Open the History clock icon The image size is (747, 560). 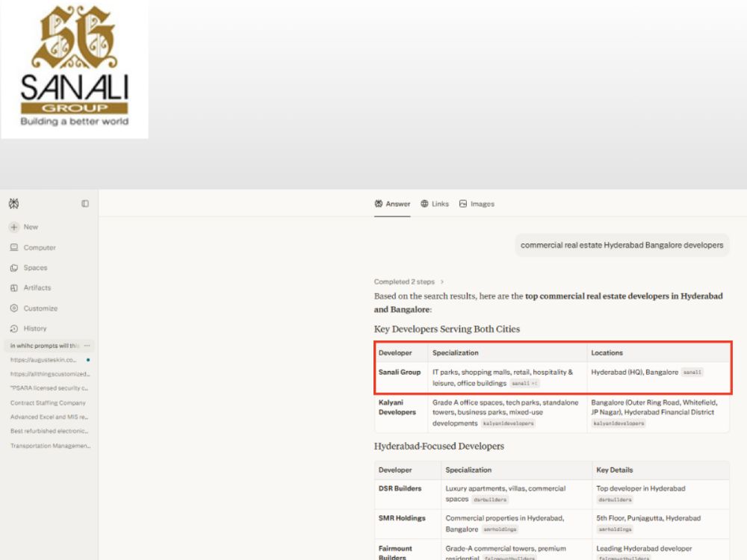point(14,329)
